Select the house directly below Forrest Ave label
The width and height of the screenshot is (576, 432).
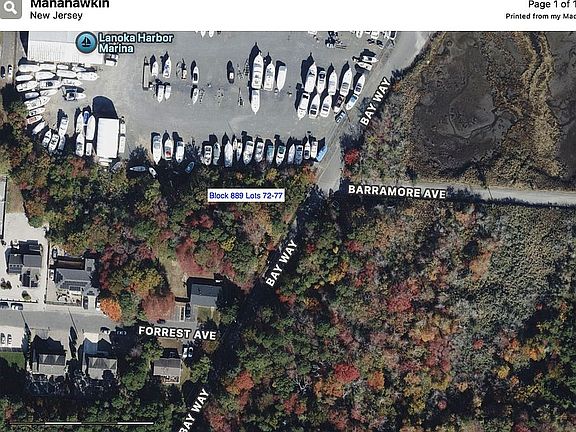click(x=168, y=368)
